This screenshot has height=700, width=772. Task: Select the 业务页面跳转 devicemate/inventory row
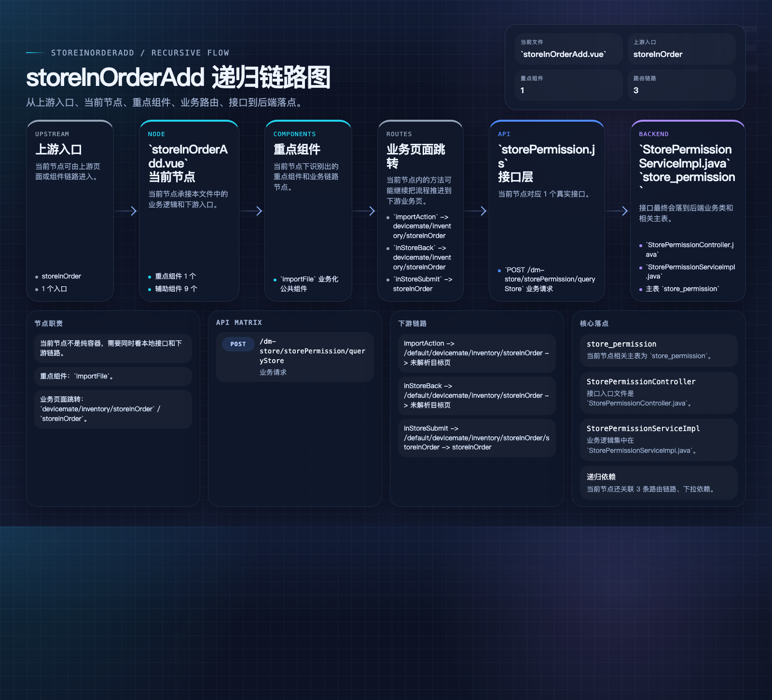(113, 409)
